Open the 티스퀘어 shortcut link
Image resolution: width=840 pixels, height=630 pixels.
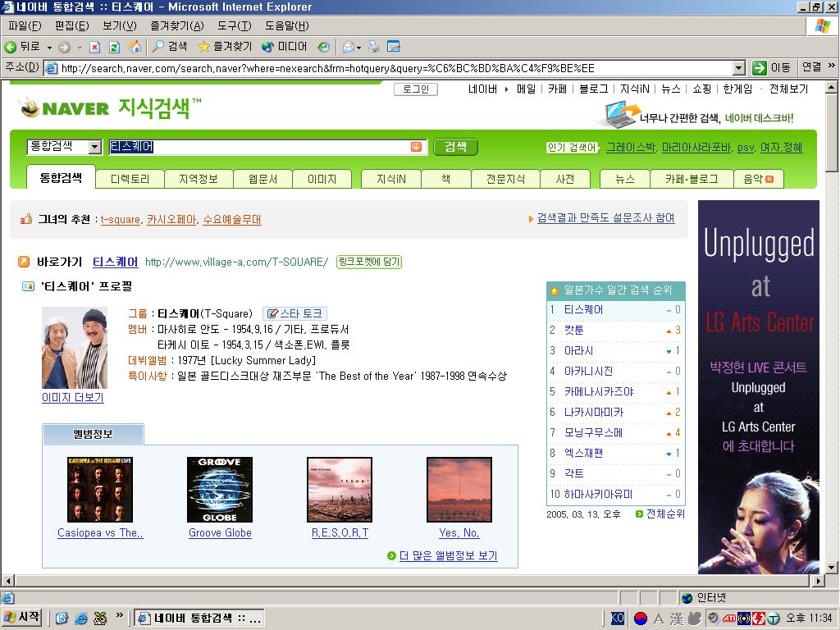(x=115, y=262)
